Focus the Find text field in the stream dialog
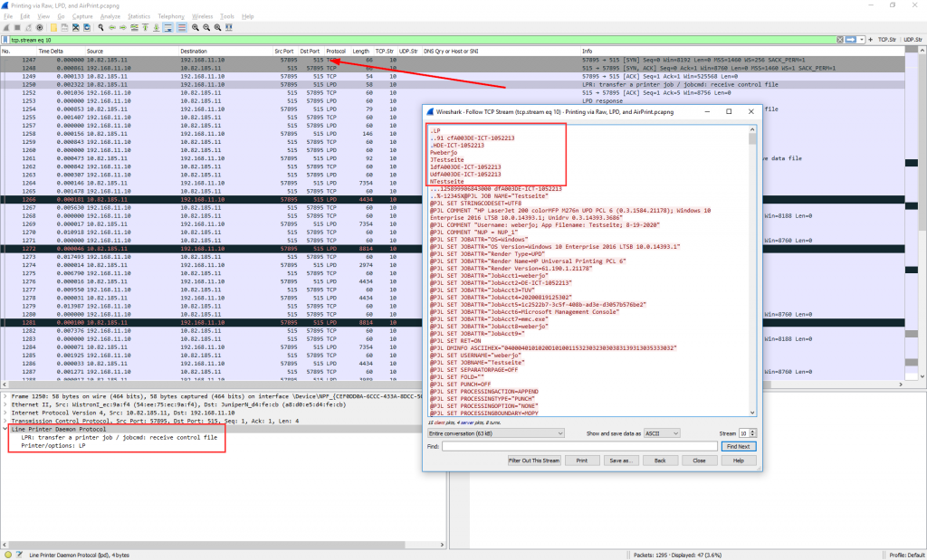 [x=579, y=447]
